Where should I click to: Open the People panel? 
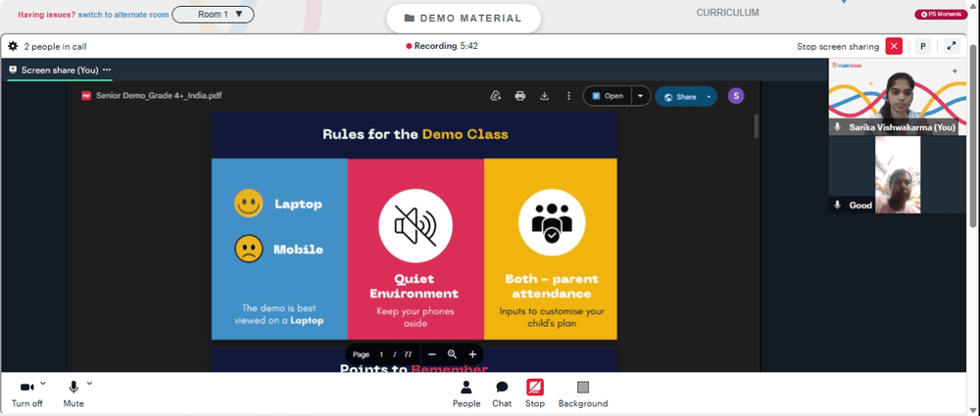tap(466, 394)
